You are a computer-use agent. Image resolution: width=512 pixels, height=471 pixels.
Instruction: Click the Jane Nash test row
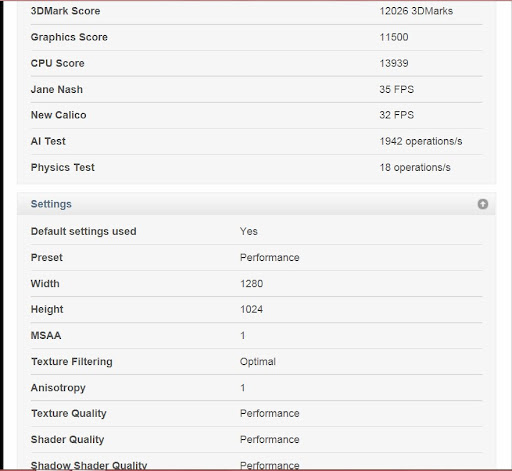(256, 89)
